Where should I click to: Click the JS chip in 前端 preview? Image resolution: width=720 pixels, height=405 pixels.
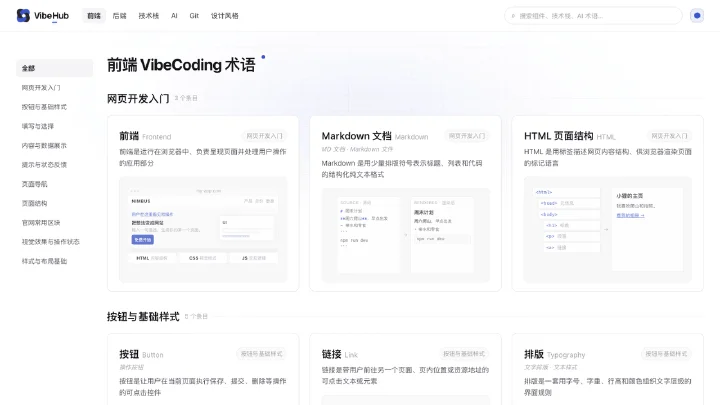253,258
